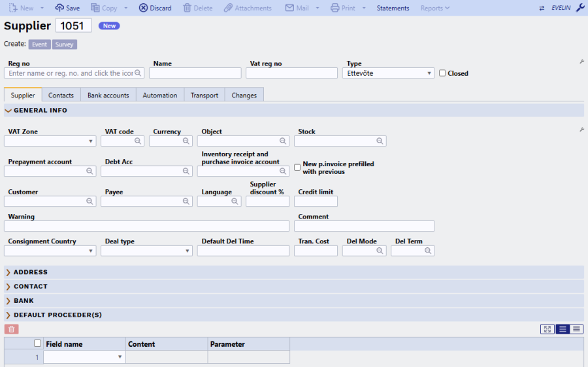Click magnifier in Object field
Image resolution: width=588 pixels, height=367 pixels.
[x=283, y=141]
